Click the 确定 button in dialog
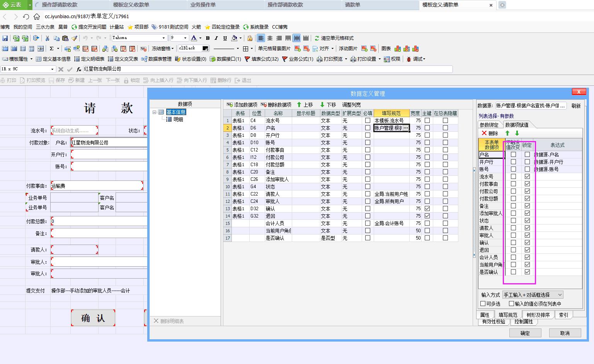The image size is (594, 364). pyautogui.click(x=525, y=333)
